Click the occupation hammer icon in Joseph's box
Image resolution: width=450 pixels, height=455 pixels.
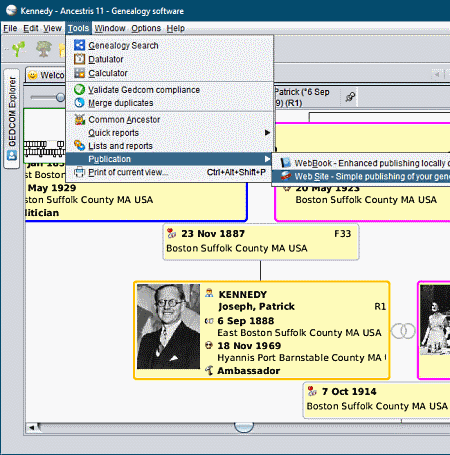(209, 370)
